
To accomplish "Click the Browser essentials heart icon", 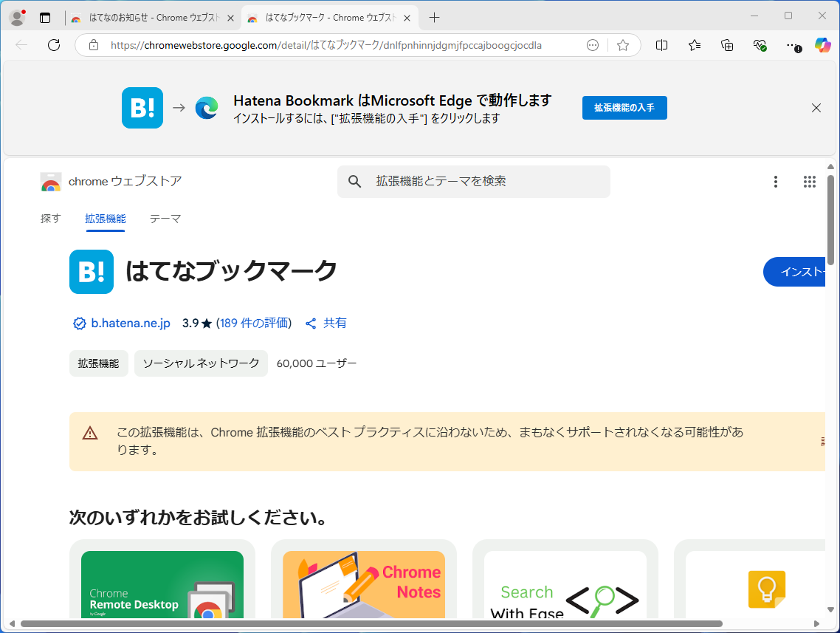I will coord(760,45).
